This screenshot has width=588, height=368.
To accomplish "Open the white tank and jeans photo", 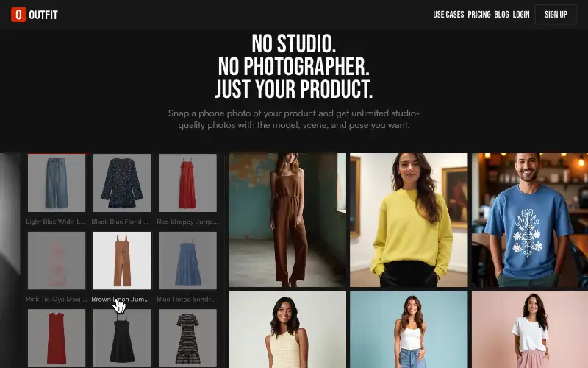I will (409, 329).
